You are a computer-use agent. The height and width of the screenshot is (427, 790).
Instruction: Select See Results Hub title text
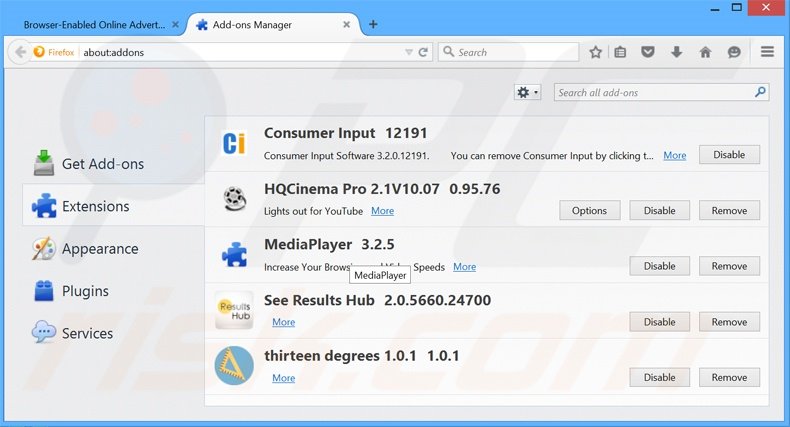[319, 300]
